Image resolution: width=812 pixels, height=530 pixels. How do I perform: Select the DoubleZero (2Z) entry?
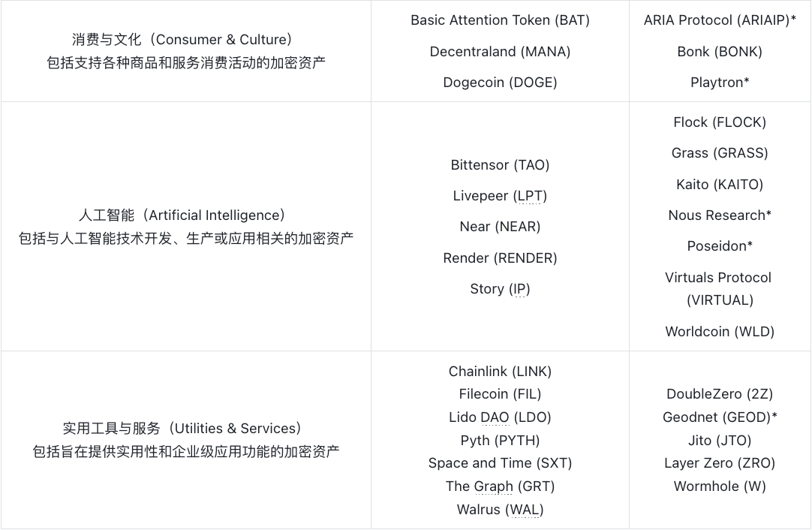720,394
